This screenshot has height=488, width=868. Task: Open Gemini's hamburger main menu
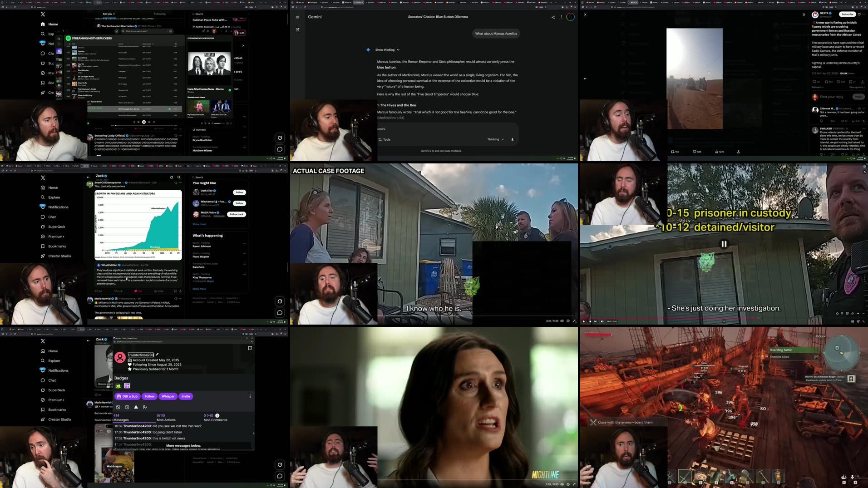tap(297, 17)
